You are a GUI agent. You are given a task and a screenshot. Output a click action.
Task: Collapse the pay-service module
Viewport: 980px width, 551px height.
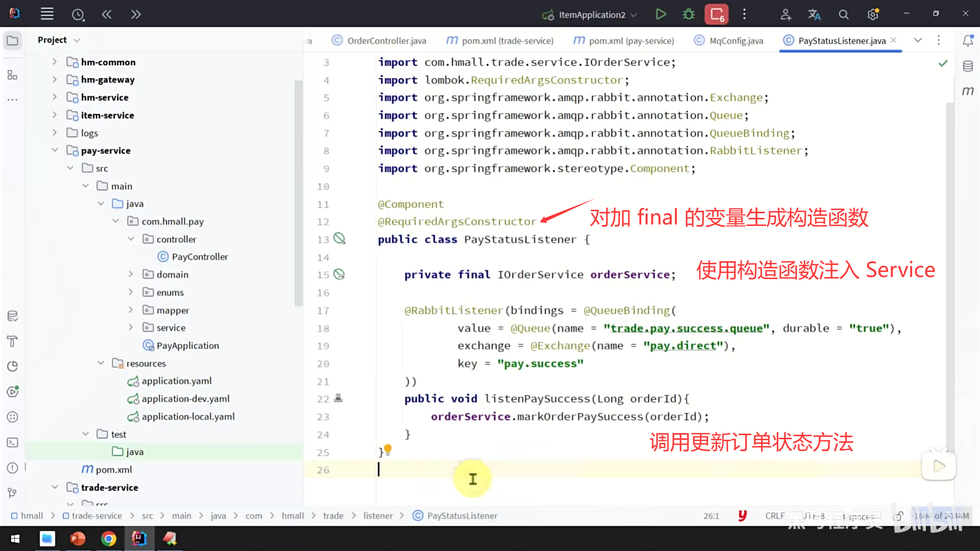point(55,151)
